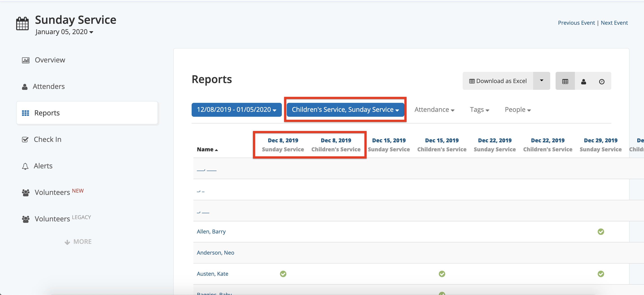
Task: Click the Download as Excel button
Action: 498,81
